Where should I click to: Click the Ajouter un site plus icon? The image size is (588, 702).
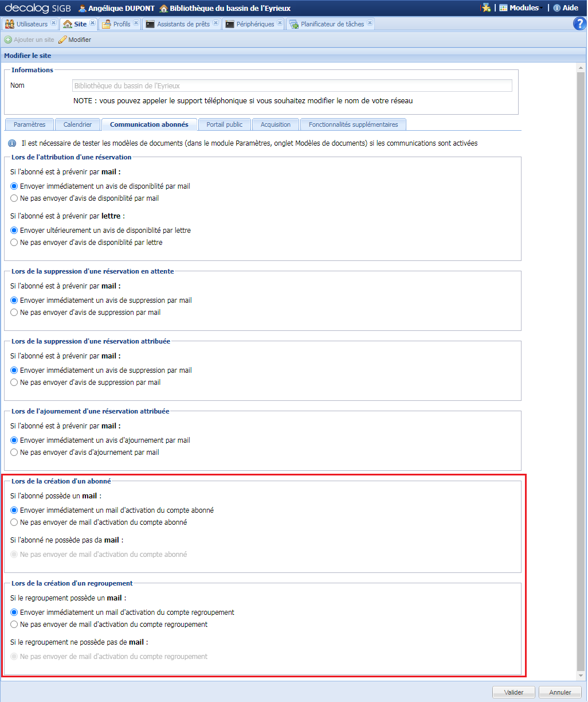coord(7,40)
